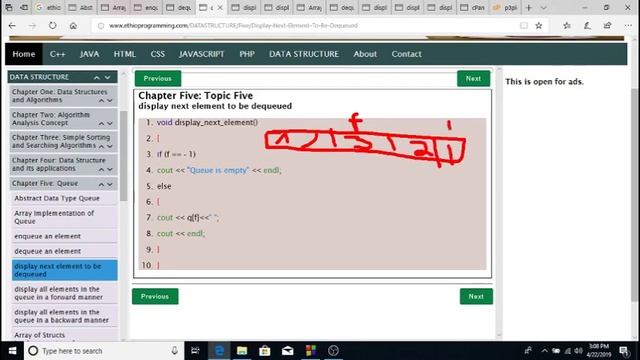Click the browser forward arrow

(x=32, y=25)
